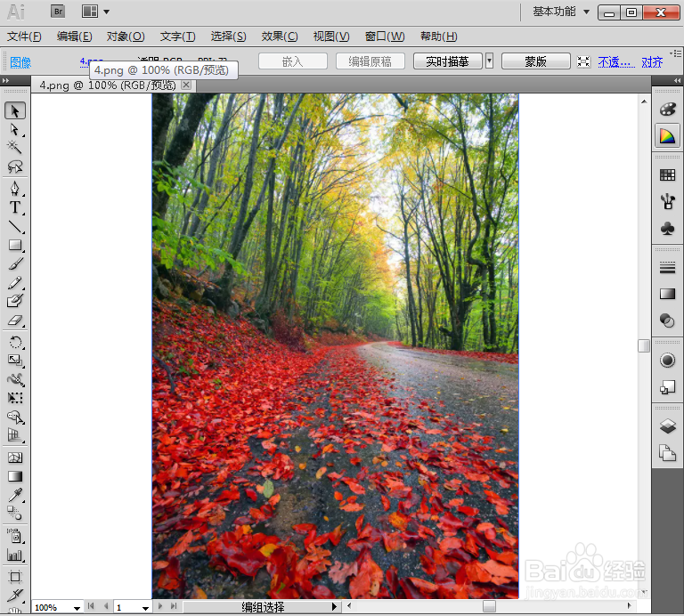
Task: Select the Line Segment tool
Action: pyautogui.click(x=15, y=226)
